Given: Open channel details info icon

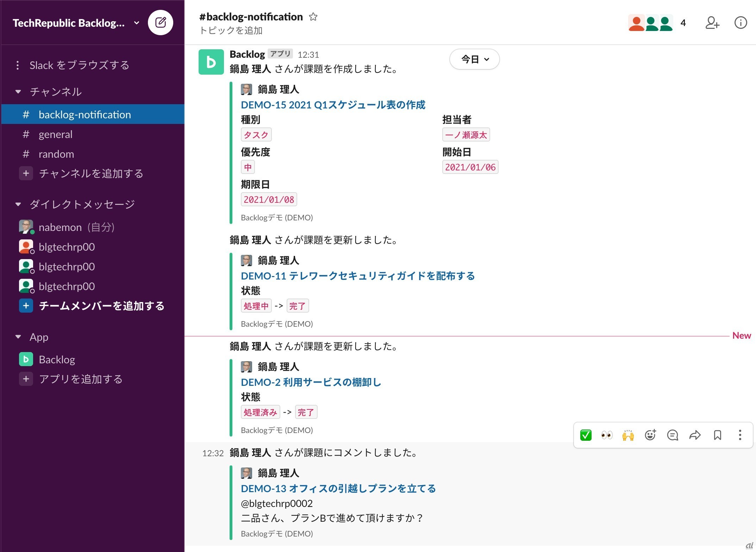Looking at the screenshot, I should (741, 23).
